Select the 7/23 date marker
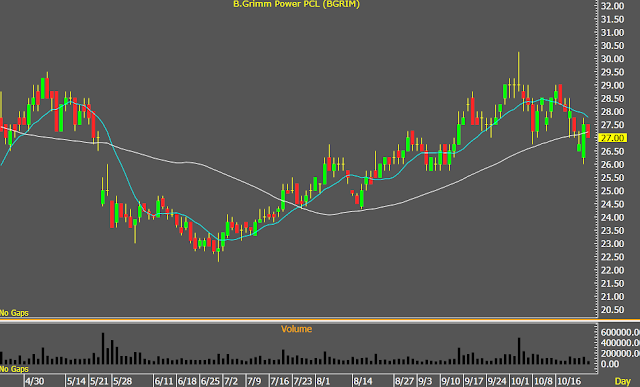The height and width of the screenshot is (387, 640). (303, 381)
